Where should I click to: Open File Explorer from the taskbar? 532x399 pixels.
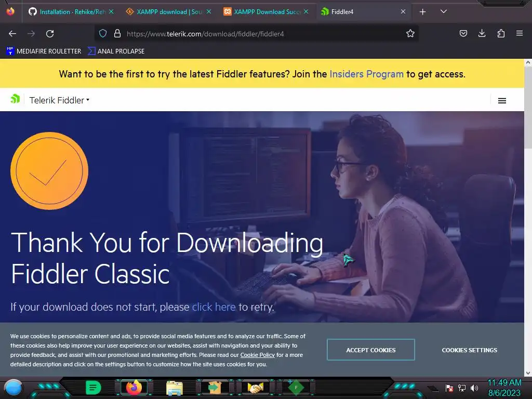click(175, 388)
